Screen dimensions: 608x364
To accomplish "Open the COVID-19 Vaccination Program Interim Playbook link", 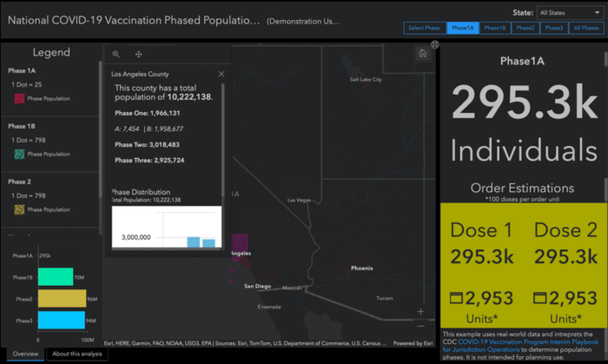I will [520, 346].
